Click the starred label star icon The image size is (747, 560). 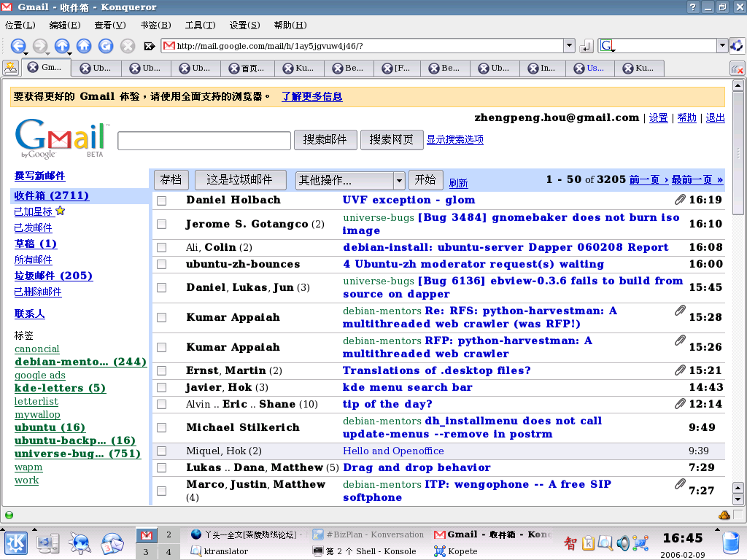coord(61,211)
